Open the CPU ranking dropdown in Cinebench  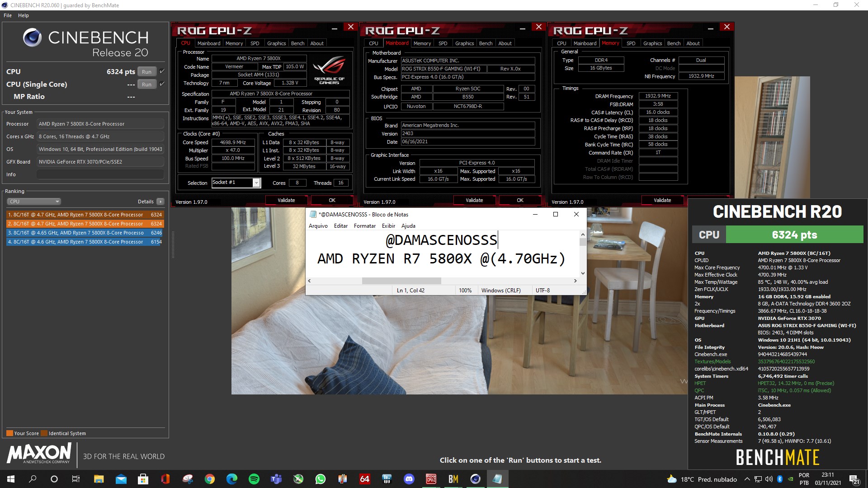(34, 202)
